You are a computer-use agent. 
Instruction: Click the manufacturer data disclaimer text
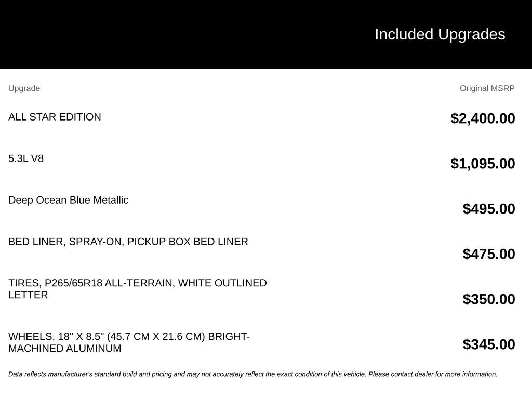point(253,374)
